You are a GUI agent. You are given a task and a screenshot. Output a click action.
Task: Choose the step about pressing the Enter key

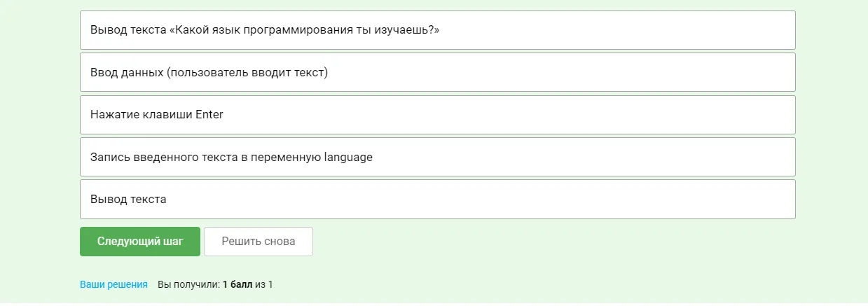438,115
